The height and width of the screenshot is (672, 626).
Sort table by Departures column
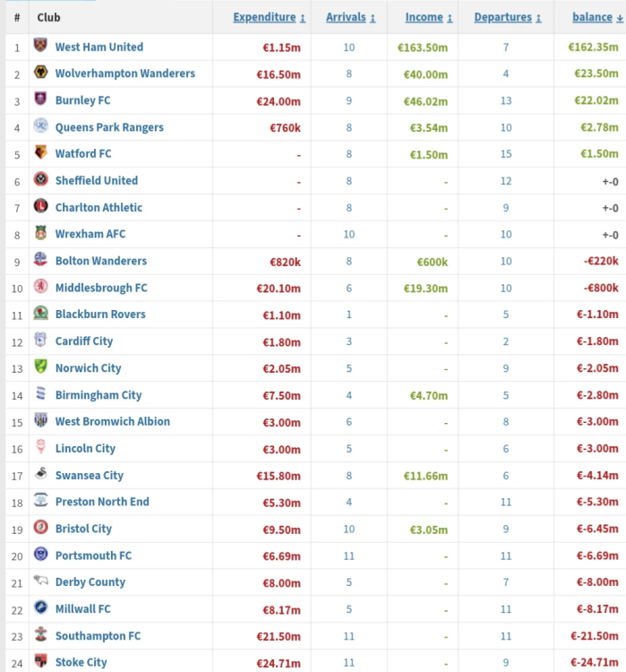[x=507, y=17]
